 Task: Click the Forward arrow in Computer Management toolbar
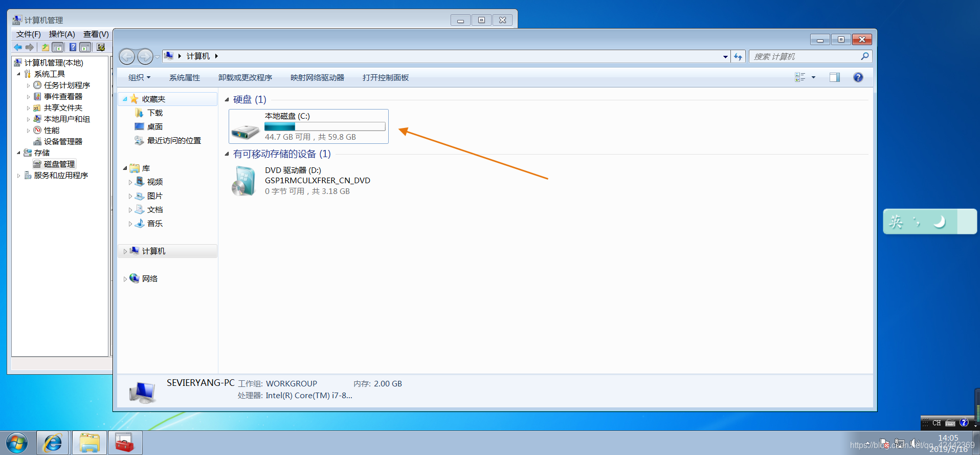30,48
